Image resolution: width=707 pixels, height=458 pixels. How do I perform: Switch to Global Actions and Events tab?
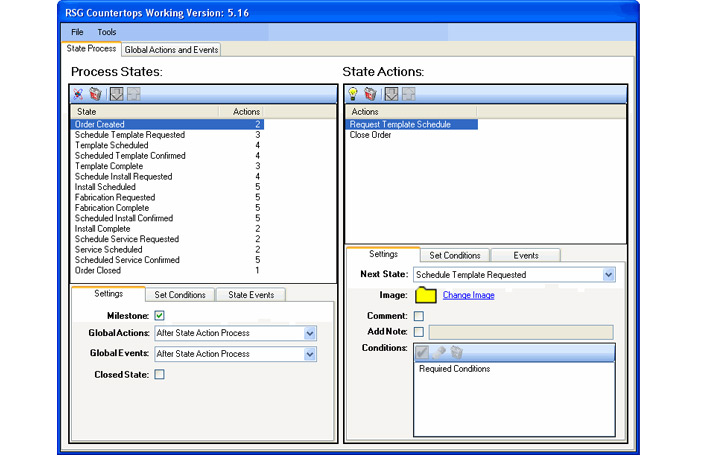(171, 50)
